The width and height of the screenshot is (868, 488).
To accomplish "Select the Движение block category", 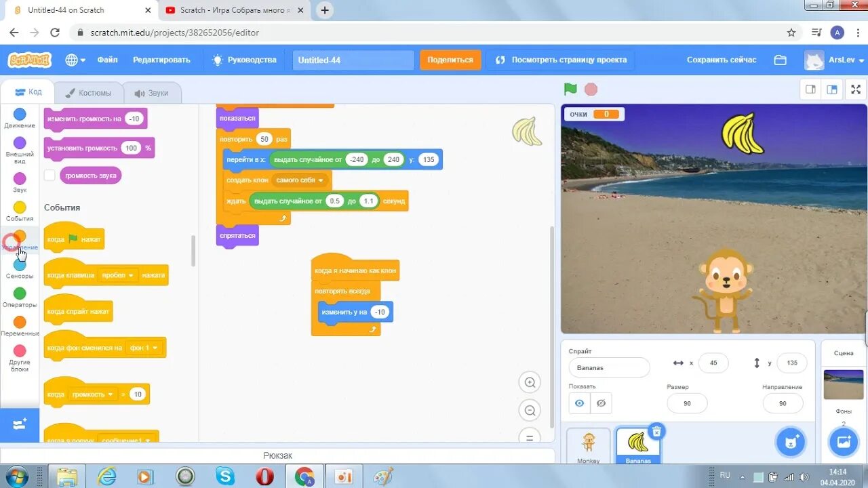I will click(x=20, y=115).
